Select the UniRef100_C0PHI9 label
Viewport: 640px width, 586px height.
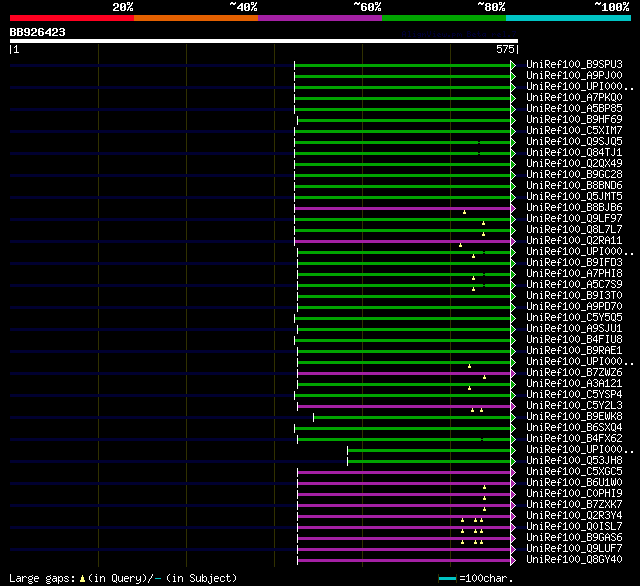click(x=574, y=494)
